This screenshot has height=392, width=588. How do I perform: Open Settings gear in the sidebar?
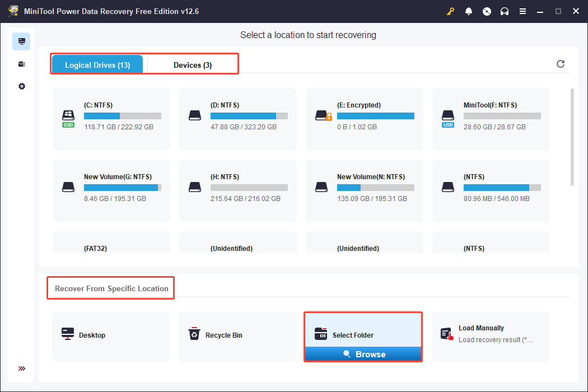pyautogui.click(x=21, y=86)
